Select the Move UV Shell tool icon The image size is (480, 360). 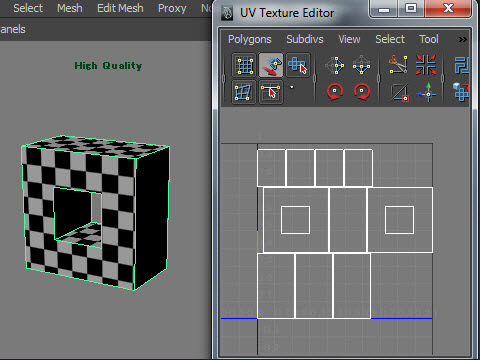[298, 65]
